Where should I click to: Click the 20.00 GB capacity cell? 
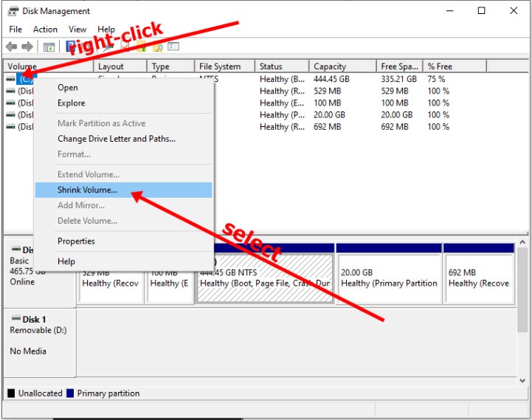[x=329, y=114]
